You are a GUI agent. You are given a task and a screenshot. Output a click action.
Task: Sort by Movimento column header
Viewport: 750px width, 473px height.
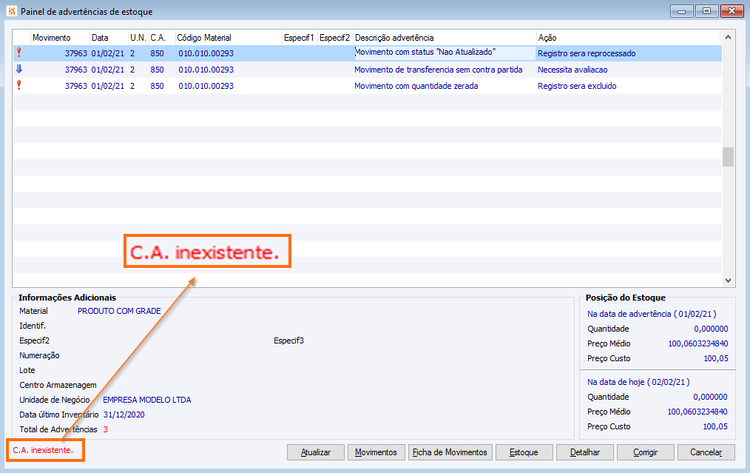click(60, 38)
